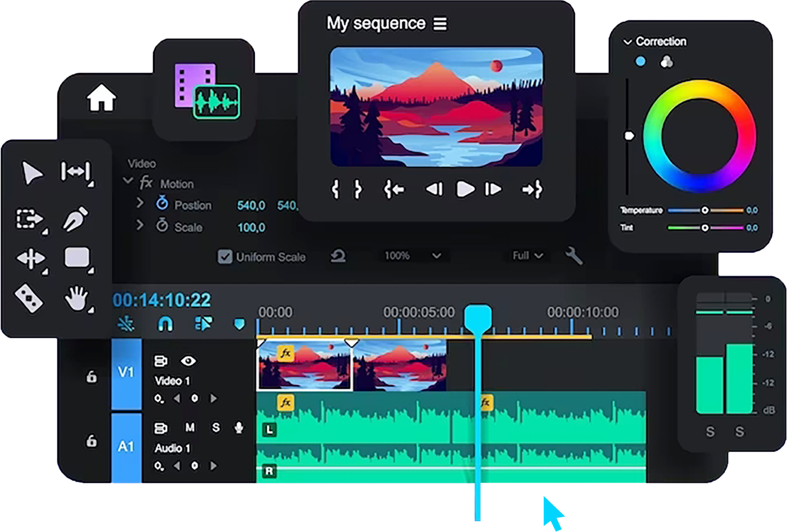Open the wrench settings menu

(573, 256)
